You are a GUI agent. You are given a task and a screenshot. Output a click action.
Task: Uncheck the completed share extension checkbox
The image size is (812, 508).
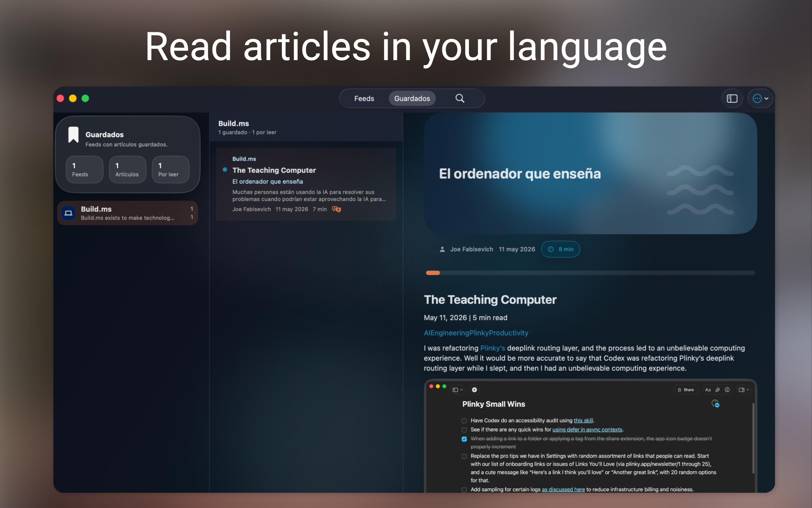coord(464,439)
